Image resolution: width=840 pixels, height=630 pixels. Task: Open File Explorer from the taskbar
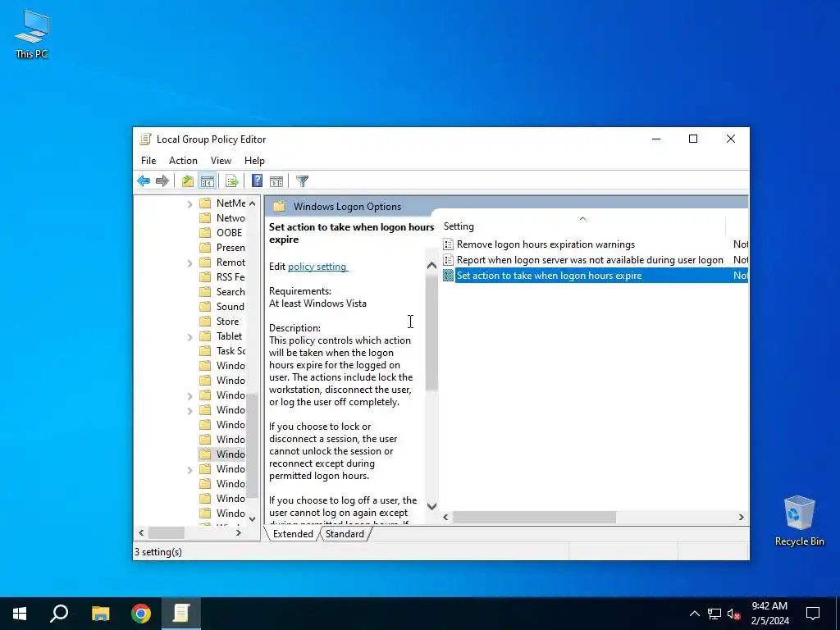(x=100, y=614)
